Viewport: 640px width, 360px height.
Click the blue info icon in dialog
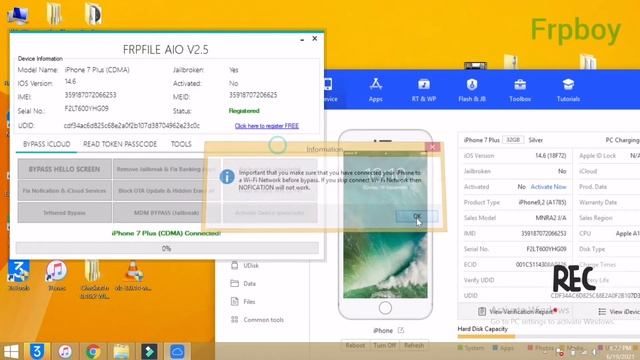[227, 176]
